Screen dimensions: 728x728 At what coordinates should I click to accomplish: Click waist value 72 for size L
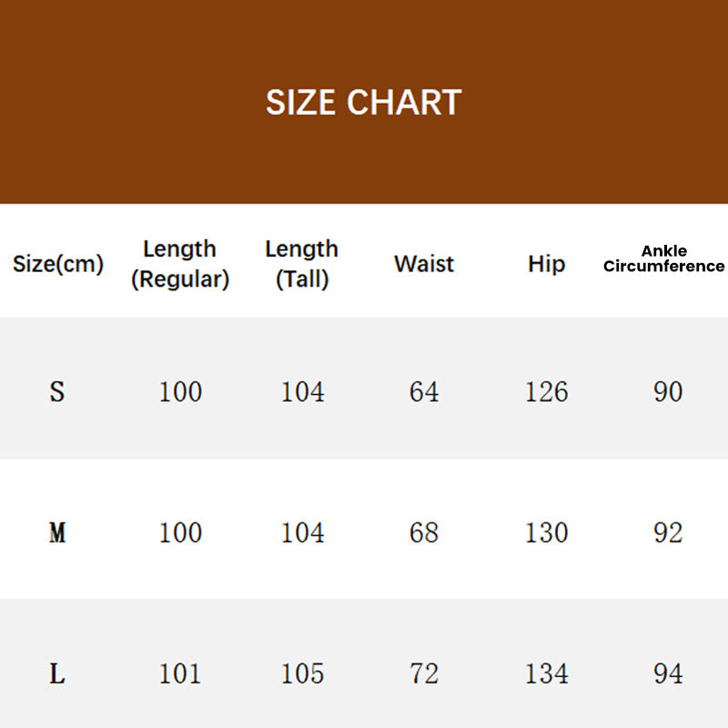click(424, 673)
